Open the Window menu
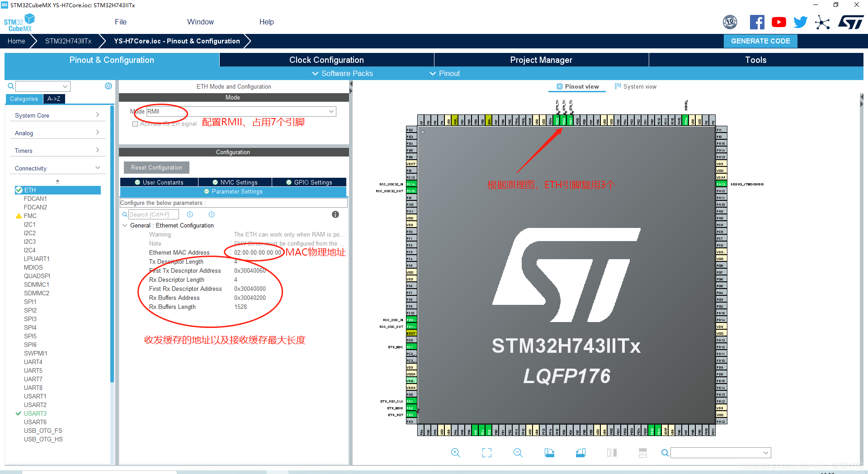 click(200, 22)
